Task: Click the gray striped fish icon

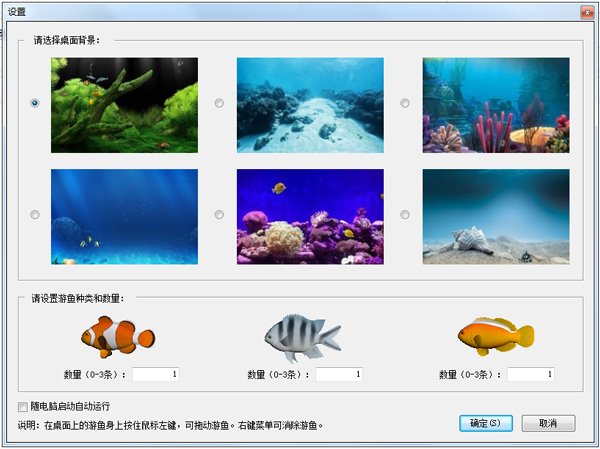Action: [x=301, y=337]
